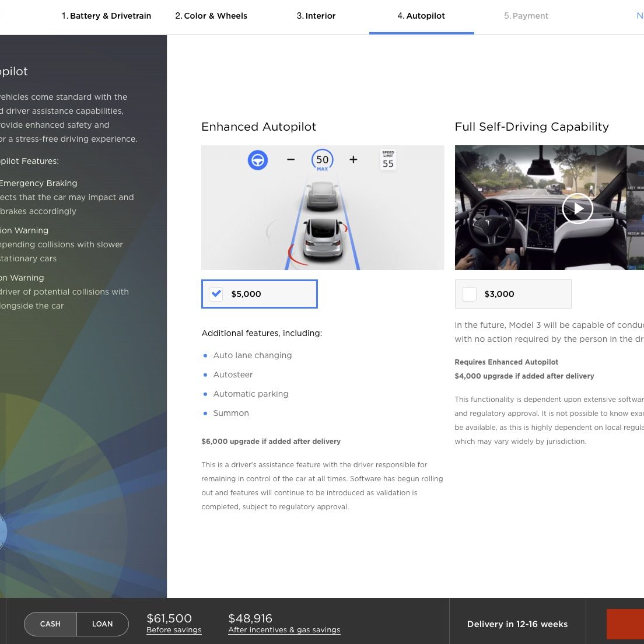Image resolution: width=644 pixels, height=644 pixels.
Task: Click the red button in bottom bar
Action: [625, 624]
